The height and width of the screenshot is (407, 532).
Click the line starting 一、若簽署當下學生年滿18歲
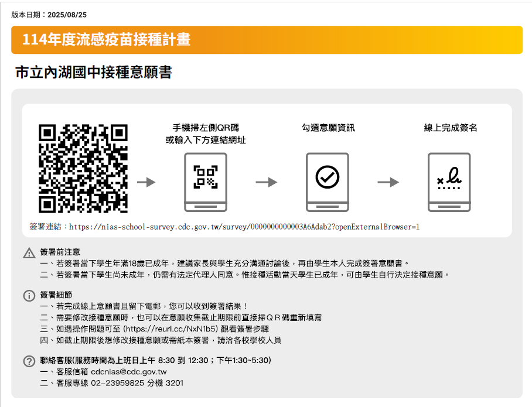coord(224,263)
